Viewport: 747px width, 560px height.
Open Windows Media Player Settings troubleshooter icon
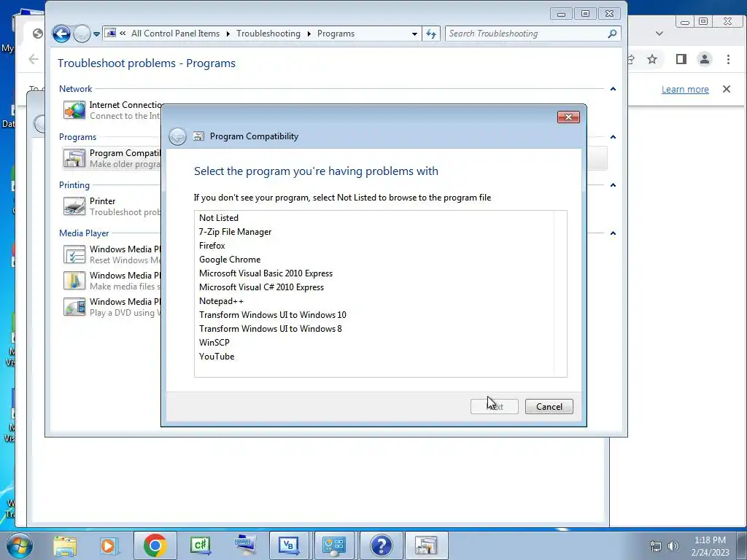74,254
